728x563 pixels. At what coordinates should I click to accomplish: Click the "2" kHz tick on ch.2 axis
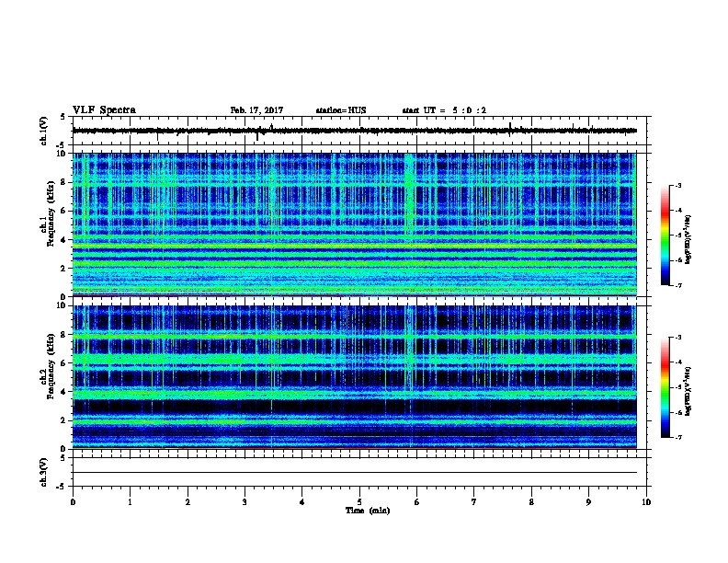click(x=65, y=420)
